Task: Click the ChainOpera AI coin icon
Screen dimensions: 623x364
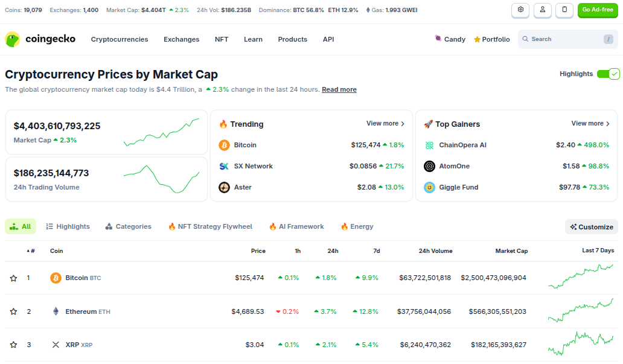Action: [x=429, y=145]
